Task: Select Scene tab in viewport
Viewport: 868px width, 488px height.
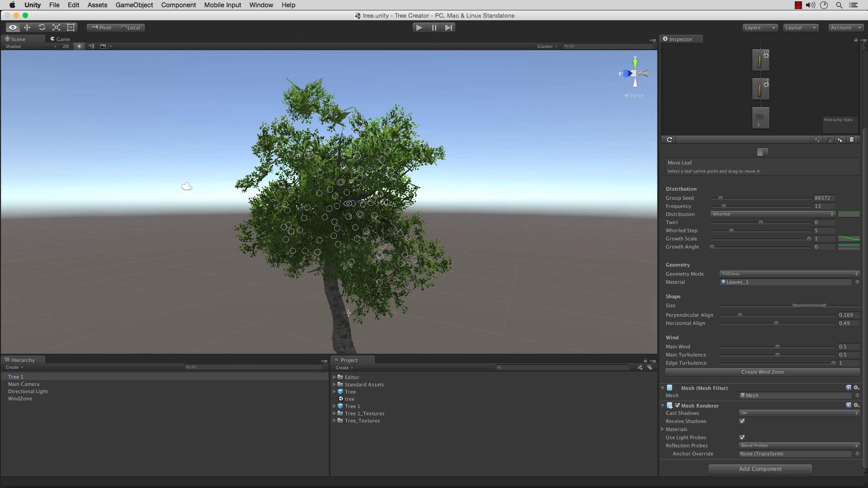Action: [x=18, y=39]
